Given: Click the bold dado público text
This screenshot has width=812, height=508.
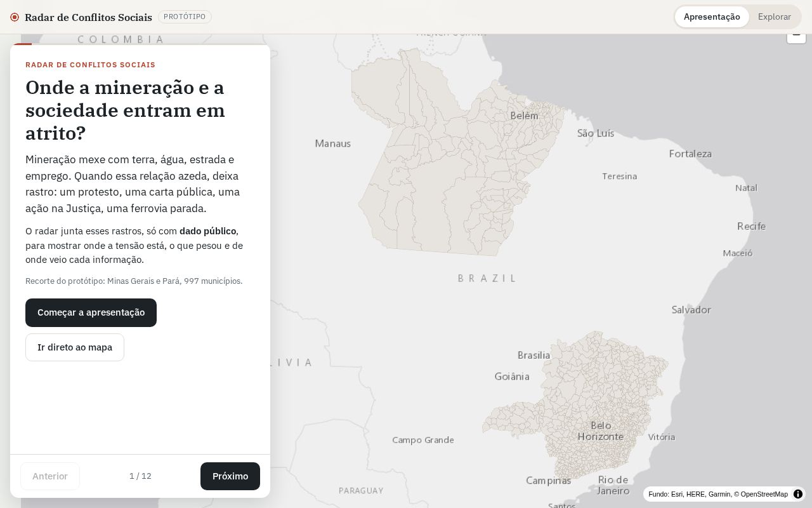Looking at the screenshot, I should tap(207, 231).
